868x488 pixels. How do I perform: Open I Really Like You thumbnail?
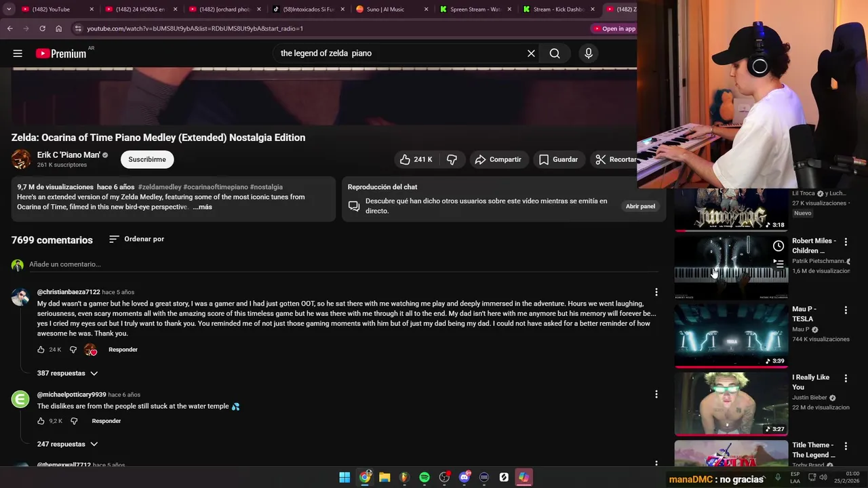coord(731,403)
